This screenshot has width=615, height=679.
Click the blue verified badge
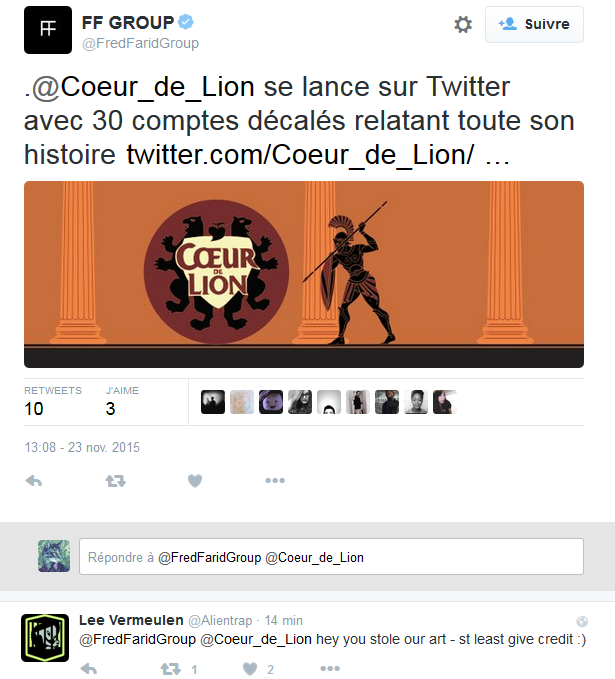click(186, 22)
